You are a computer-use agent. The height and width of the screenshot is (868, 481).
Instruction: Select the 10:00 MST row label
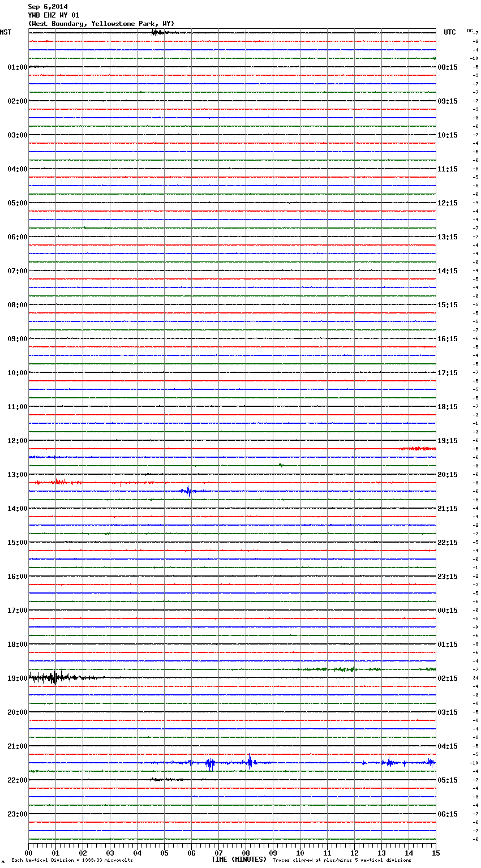point(18,373)
